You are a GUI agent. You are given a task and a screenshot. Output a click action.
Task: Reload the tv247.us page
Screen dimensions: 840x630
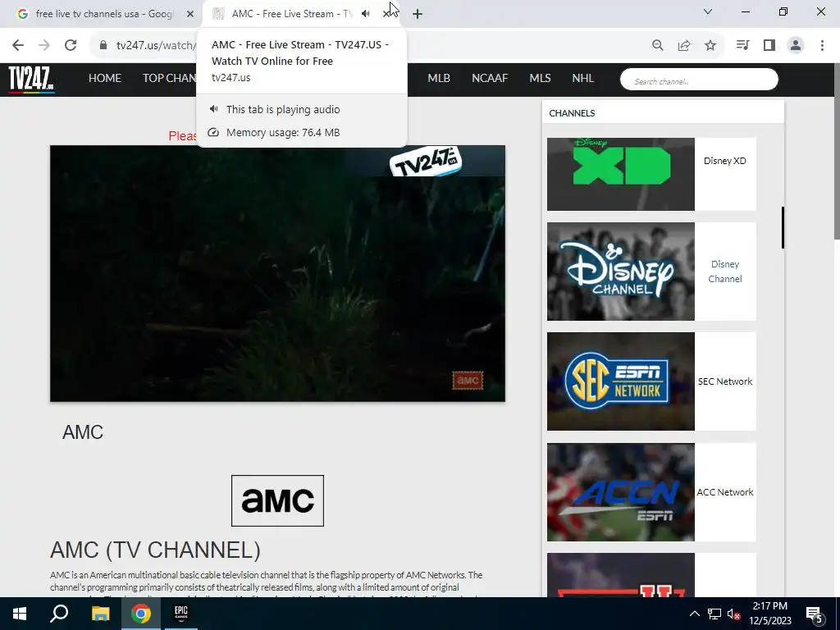(71, 45)
